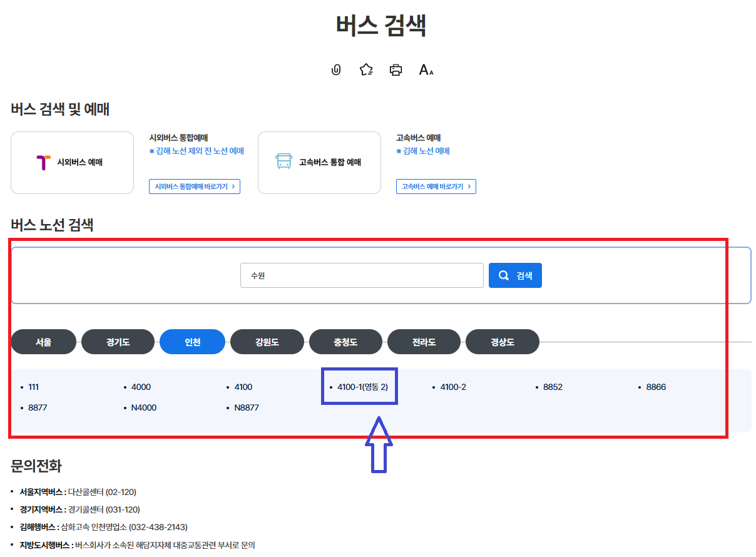
Task: Click the 충청도 region pill
Action: click(345, 342)
